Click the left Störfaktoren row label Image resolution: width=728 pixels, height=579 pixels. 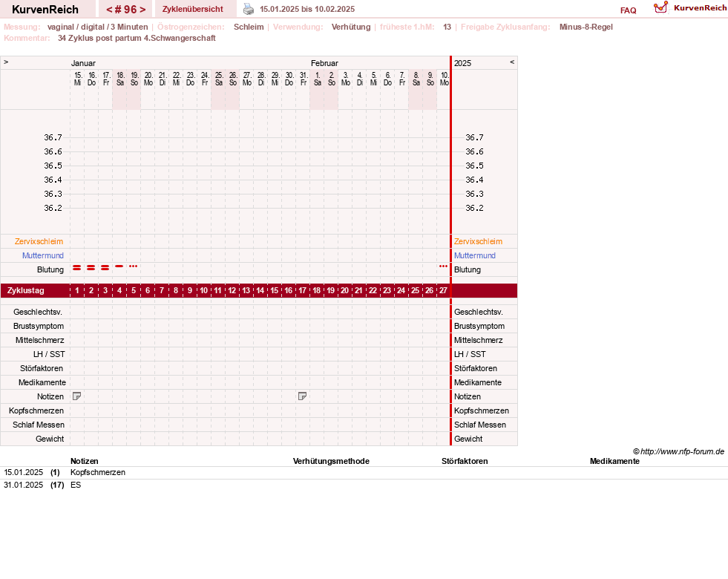pyautogui.click(x=42, y=368)
